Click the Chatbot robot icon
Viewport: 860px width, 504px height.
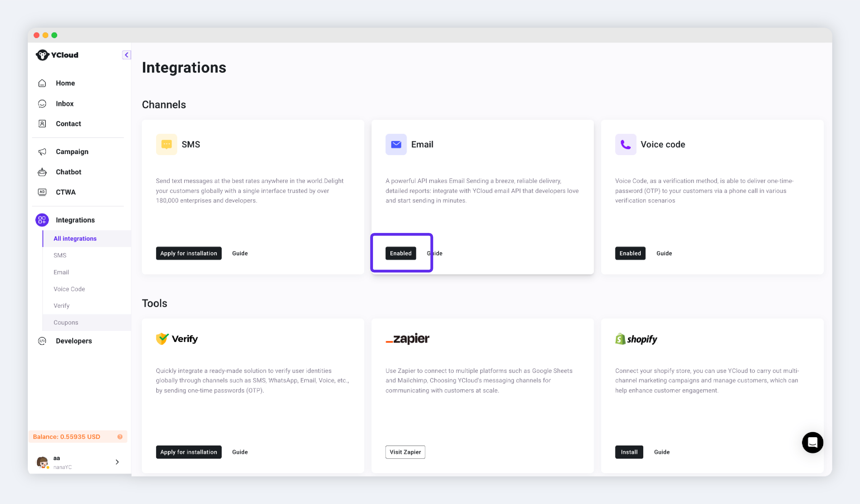[x=42, y=172]
